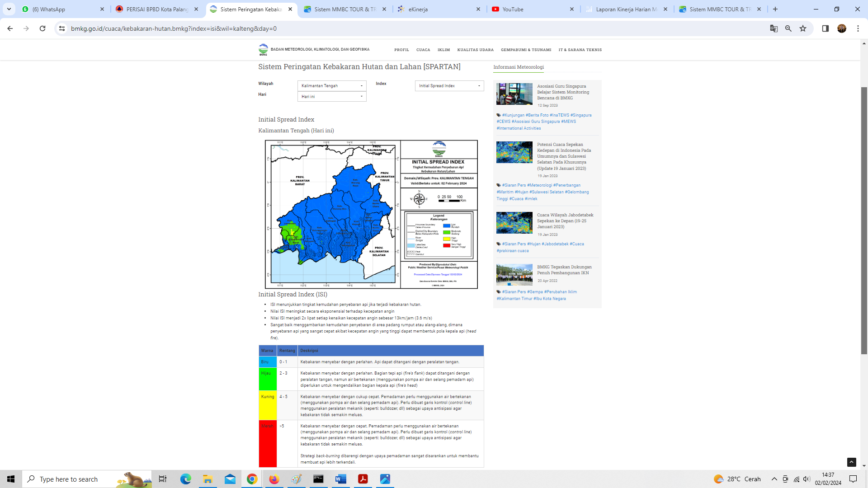Open Word from taskbar
868x488 pixels.
pos(340,479)
